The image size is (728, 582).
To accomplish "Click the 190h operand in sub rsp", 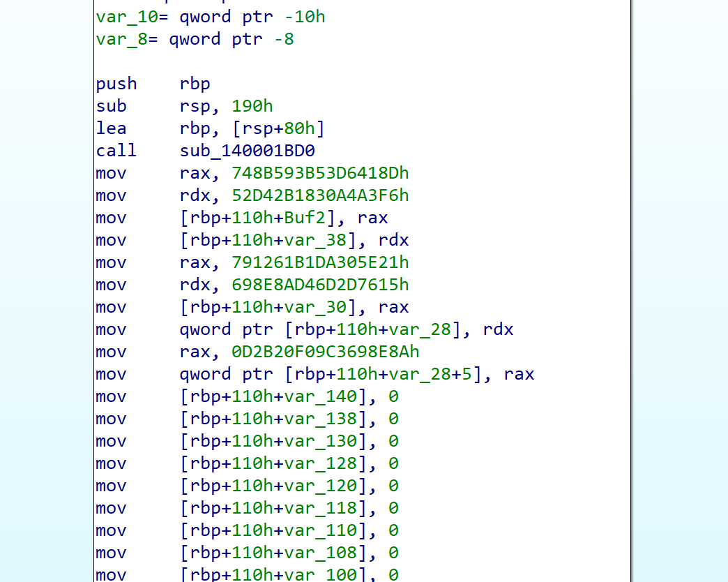I will click(x=252, y=106).
